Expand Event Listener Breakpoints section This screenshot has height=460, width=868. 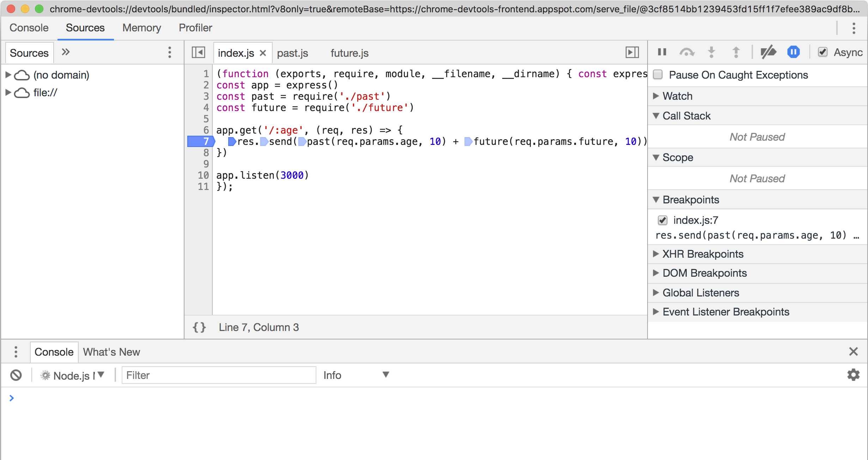[656, 312]
